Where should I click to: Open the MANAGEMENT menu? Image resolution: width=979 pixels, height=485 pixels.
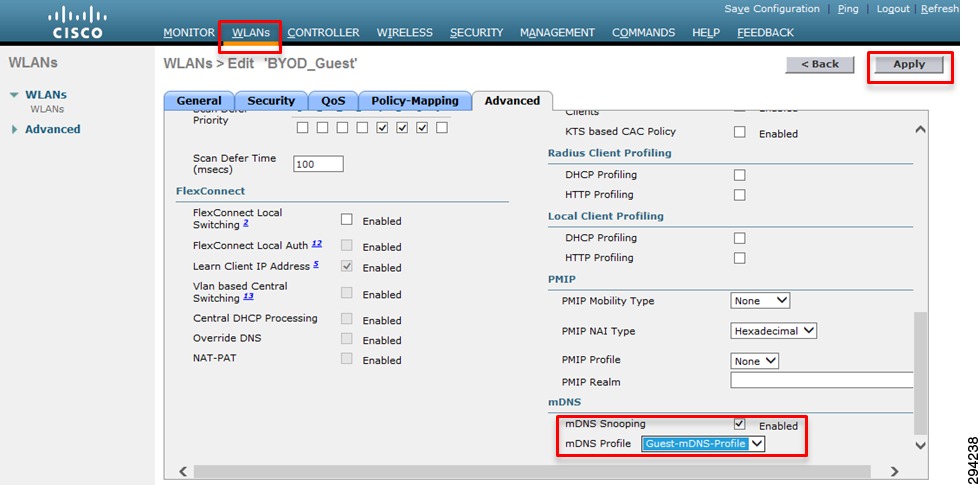[x=558, y=32]
